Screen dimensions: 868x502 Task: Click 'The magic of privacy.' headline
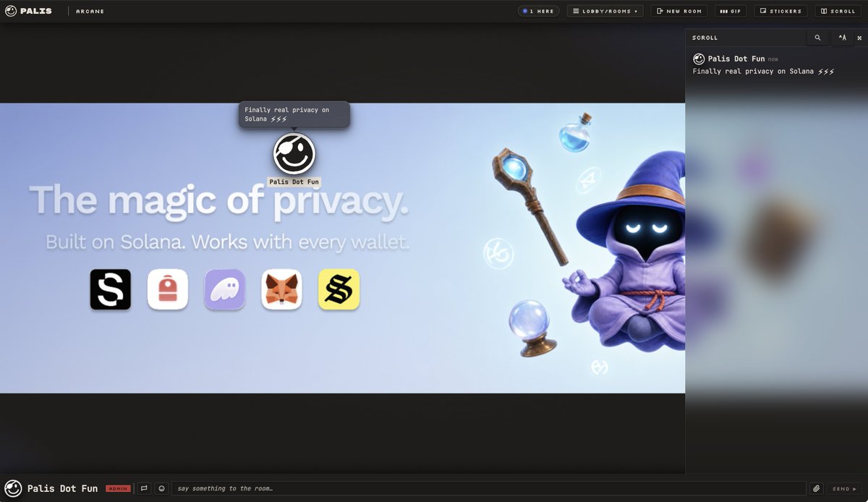(219, 201)
